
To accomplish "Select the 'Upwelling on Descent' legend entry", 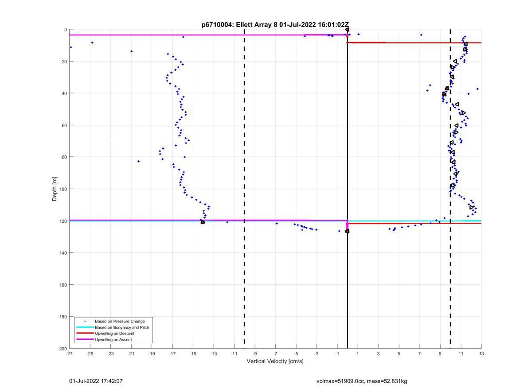I will click(x=114, y=334).
